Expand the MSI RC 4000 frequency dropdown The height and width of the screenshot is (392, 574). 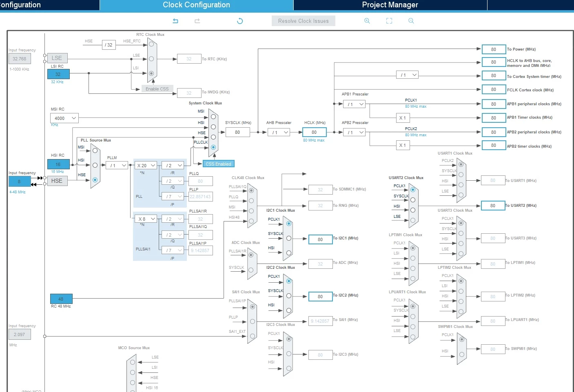[64, 118]
